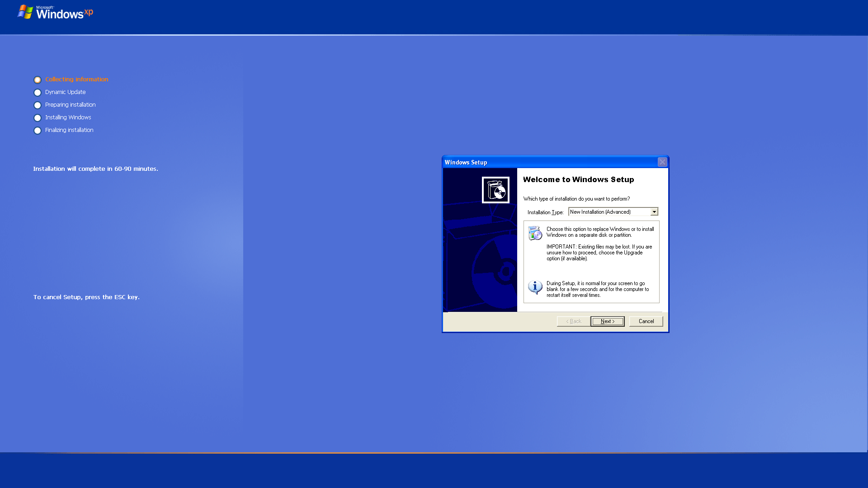Viewport: 868px width, 488px height.
Task: Click the Windows XP logo
Action: 55,13
